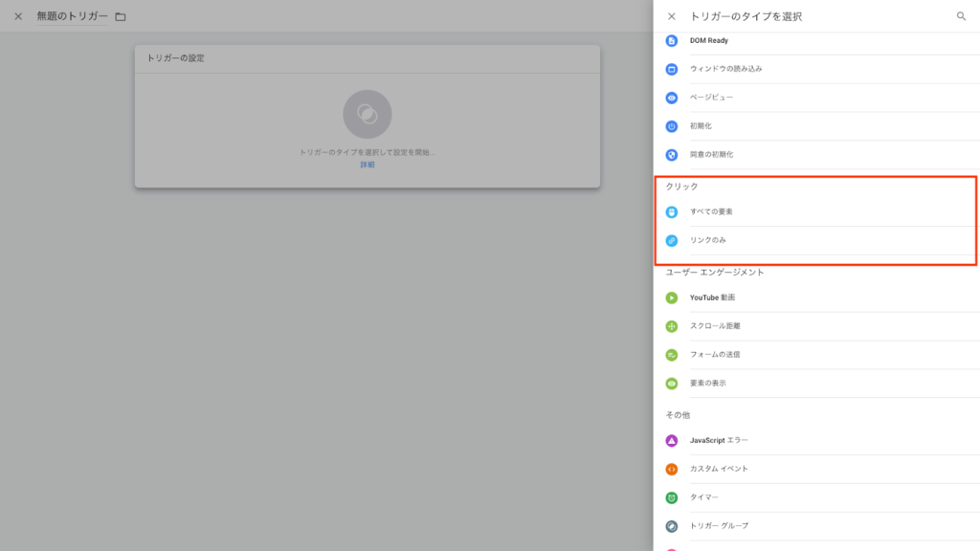Click the ページビュー eye icon
This screenshot has width=980, height=551.
pyautogui.click(x=672, y=98)
